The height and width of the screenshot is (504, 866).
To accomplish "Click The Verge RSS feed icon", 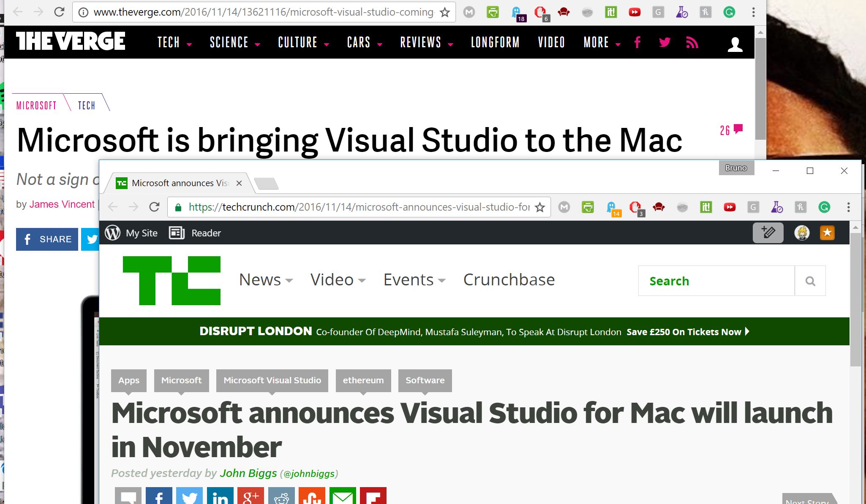I will (692, 43).
